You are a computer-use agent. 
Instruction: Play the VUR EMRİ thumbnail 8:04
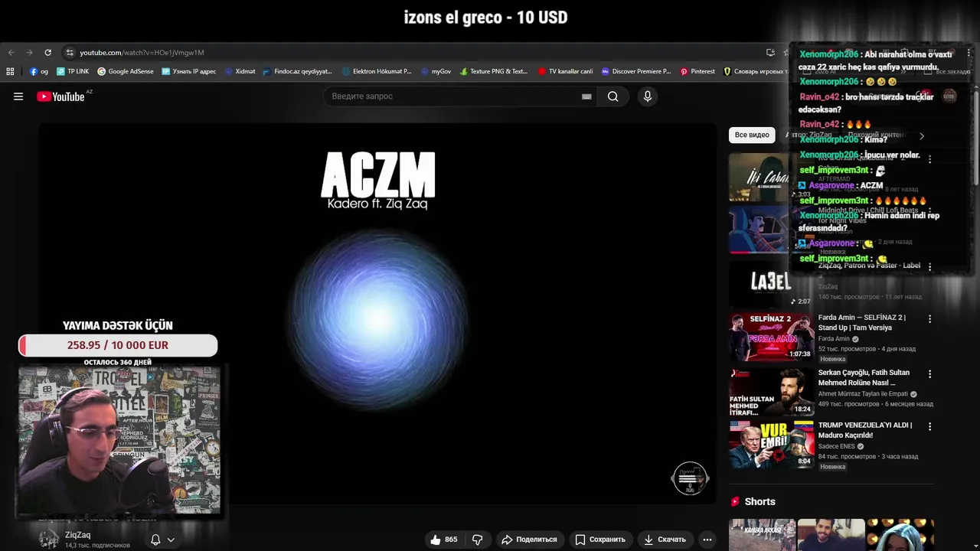(771, 444)
